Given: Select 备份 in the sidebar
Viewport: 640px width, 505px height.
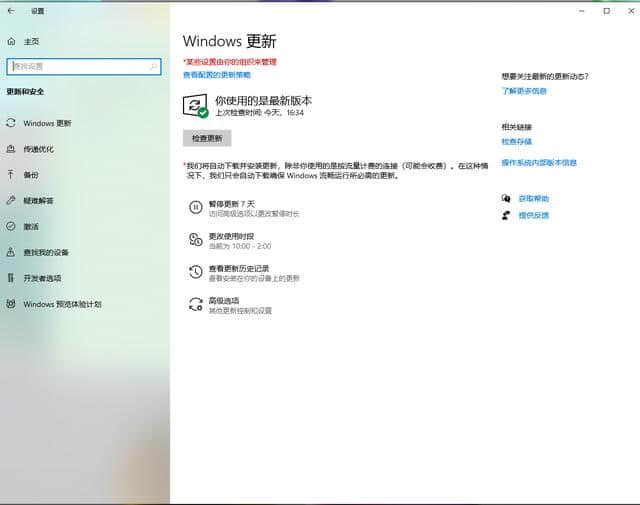Looking at the screenshot, I should pyautogui.click(x=31, y=175).
